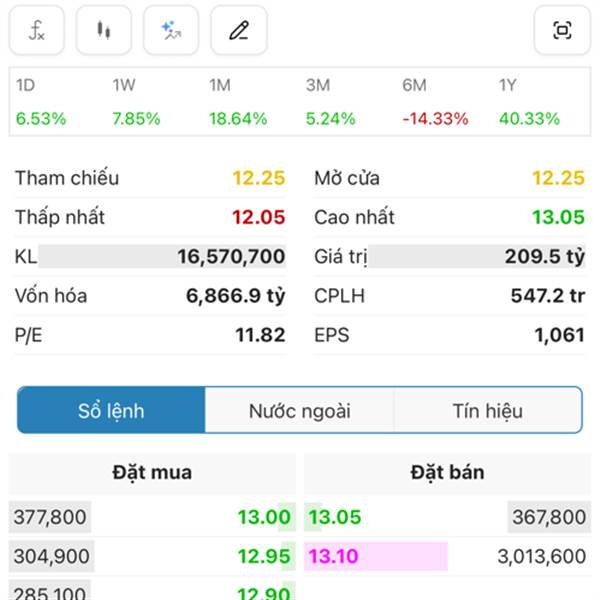Tap the 13.05 ask price
Screen dimensions: 600x600
[335, 518]
